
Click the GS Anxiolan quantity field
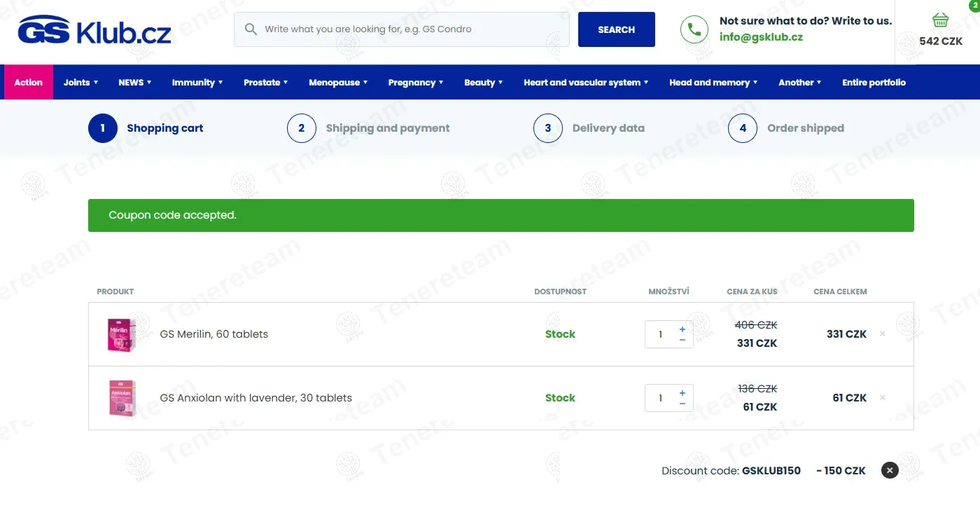[x=660, y=398]
